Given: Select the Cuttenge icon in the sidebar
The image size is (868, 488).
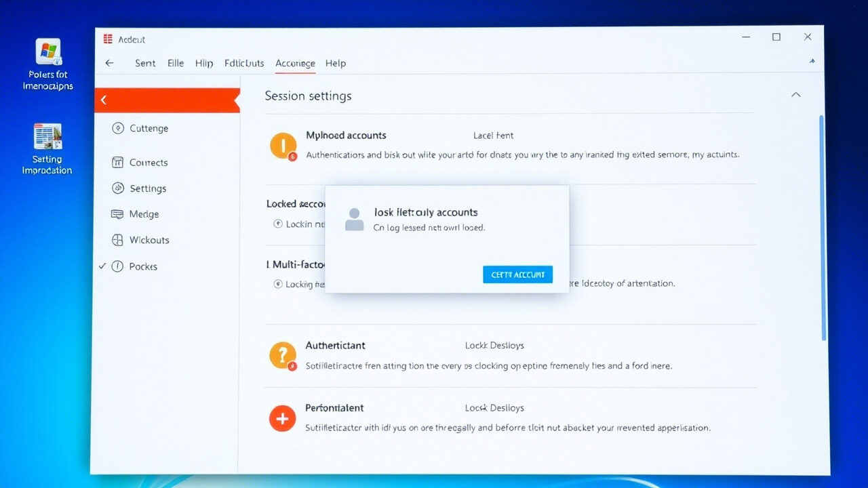Looking at the screenshot, I should (x=120, y=128).
